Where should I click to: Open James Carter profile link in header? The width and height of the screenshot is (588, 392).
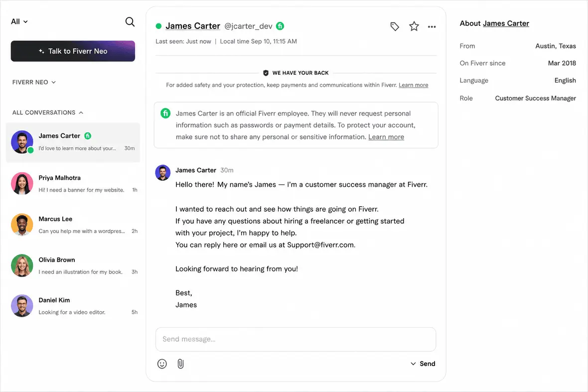(193, 26)
